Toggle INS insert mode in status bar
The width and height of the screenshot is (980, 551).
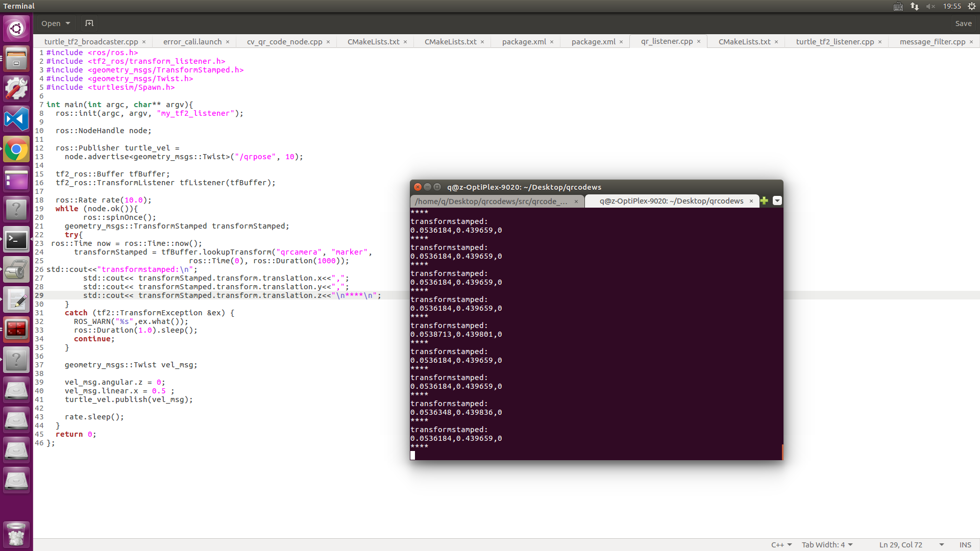tap(965, 545)
